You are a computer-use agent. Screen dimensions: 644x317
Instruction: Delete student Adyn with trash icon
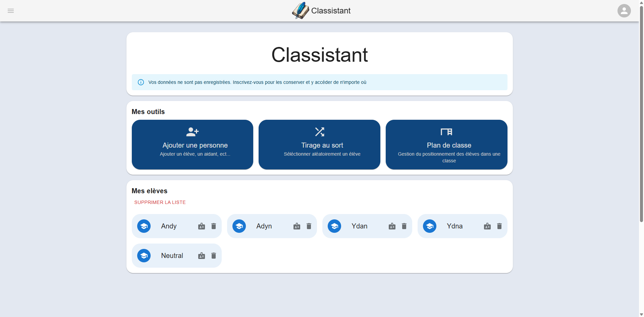[309, 226]
